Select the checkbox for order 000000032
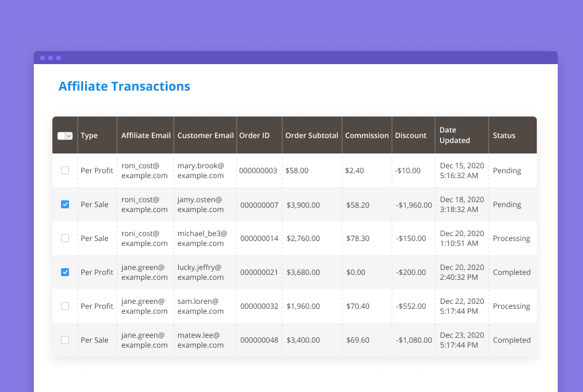583x392 pixels. pos(65,306)
